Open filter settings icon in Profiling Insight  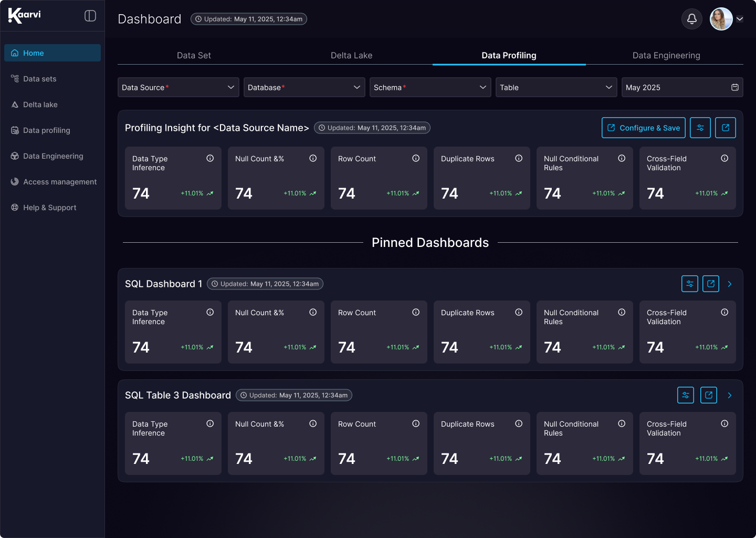click(700, 128)
